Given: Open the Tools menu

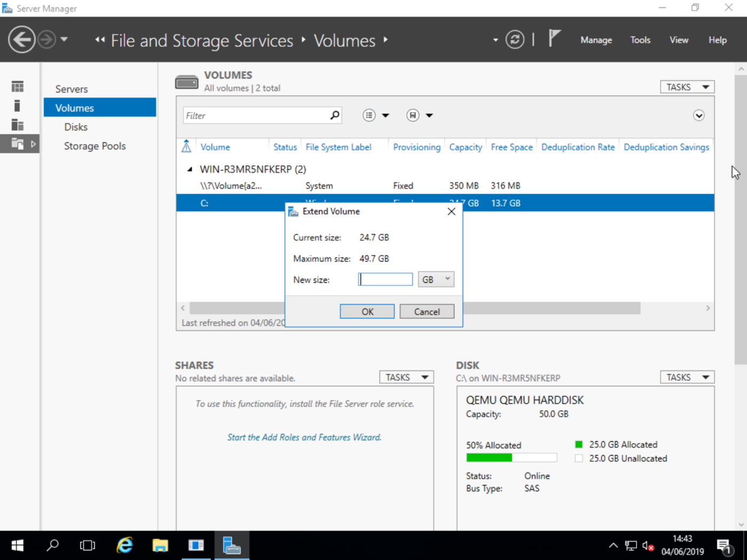Looking at the screenshot, I should 640,39.
